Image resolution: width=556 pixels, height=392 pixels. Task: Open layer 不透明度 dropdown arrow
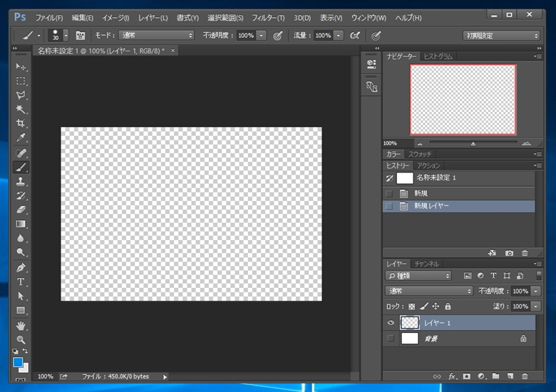point(536,292)
